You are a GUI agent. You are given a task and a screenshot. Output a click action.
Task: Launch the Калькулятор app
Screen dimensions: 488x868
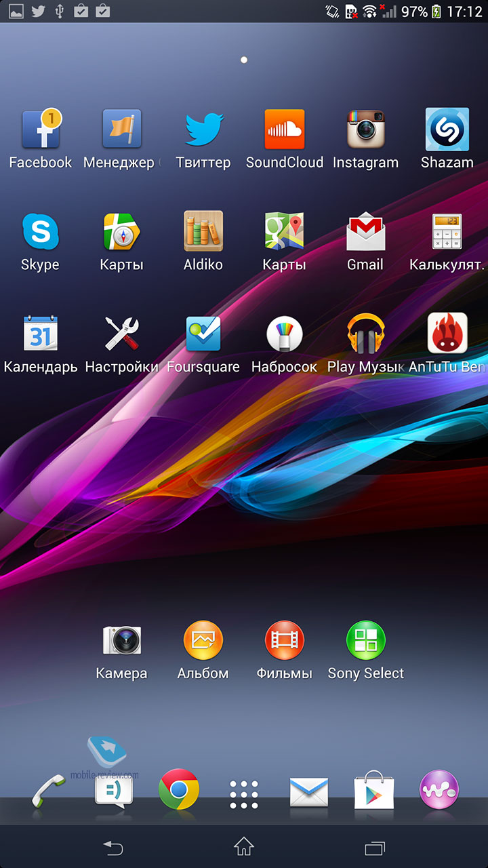point(447,231)
